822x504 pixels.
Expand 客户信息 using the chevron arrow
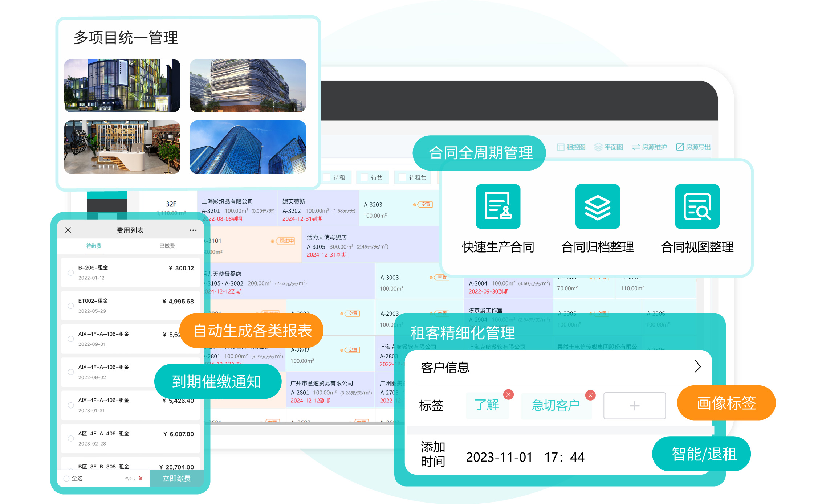point(697,367)
